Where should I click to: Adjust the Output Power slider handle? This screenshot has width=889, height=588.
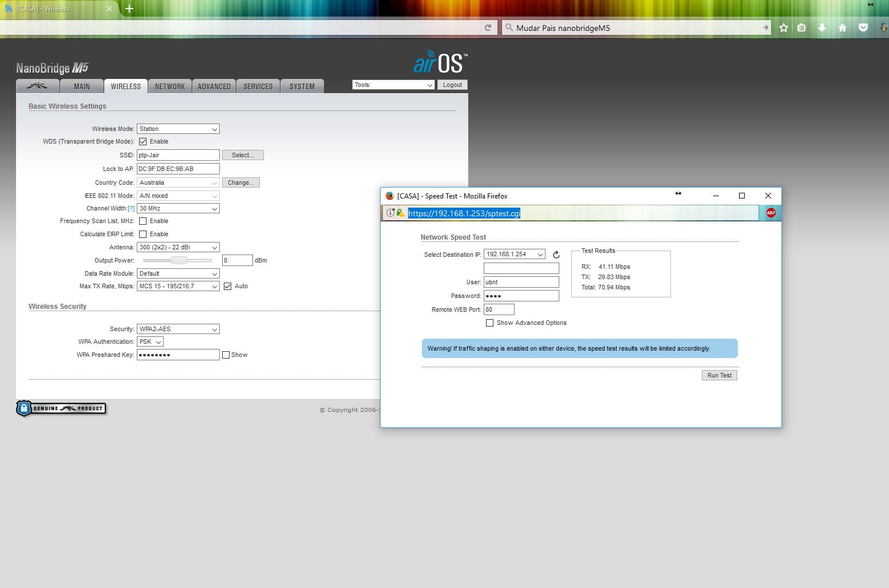tap(179, 260)
